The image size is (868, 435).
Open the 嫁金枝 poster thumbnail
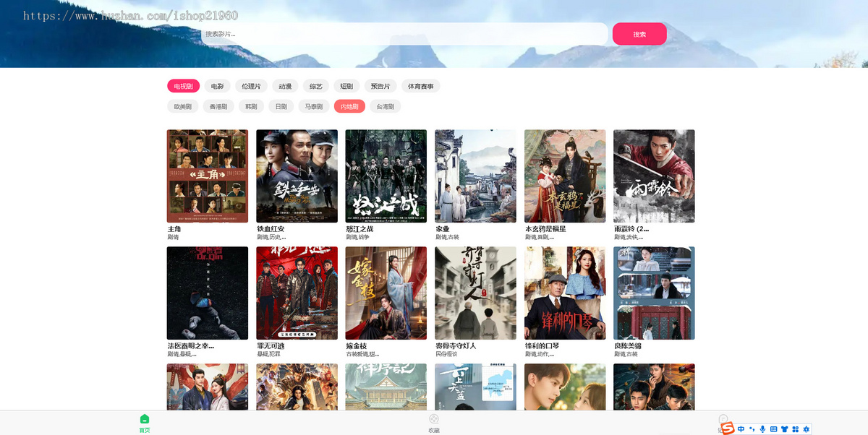click(x=386, y=293)
